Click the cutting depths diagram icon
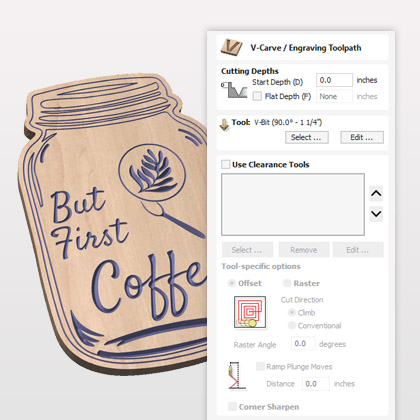 (x=234, y=90)
